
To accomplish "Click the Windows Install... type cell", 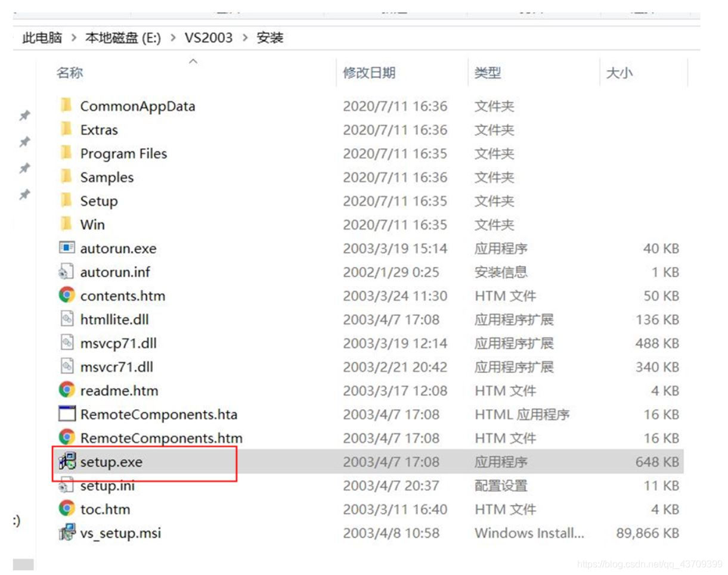I will click(529, 533).
